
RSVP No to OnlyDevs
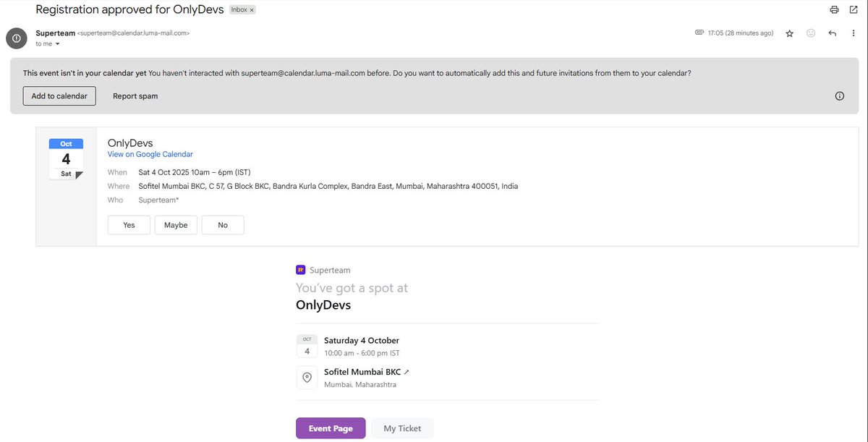(223, 225)
